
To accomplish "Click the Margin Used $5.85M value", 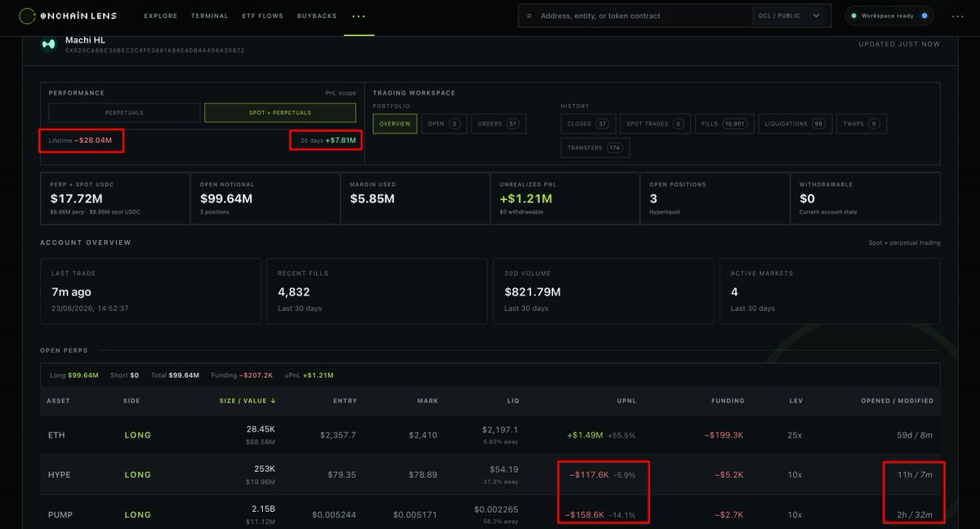I will 372,198.
